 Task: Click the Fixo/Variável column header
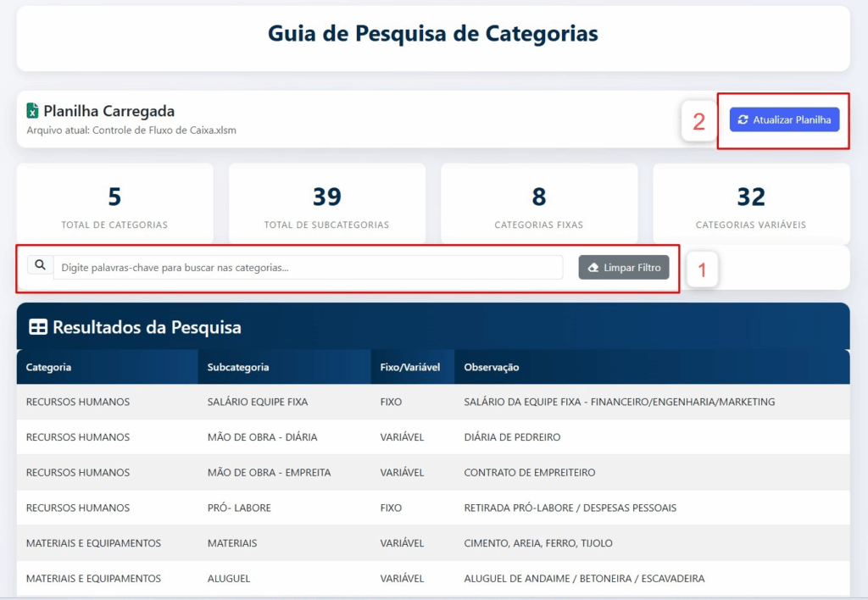coord(410,367)
